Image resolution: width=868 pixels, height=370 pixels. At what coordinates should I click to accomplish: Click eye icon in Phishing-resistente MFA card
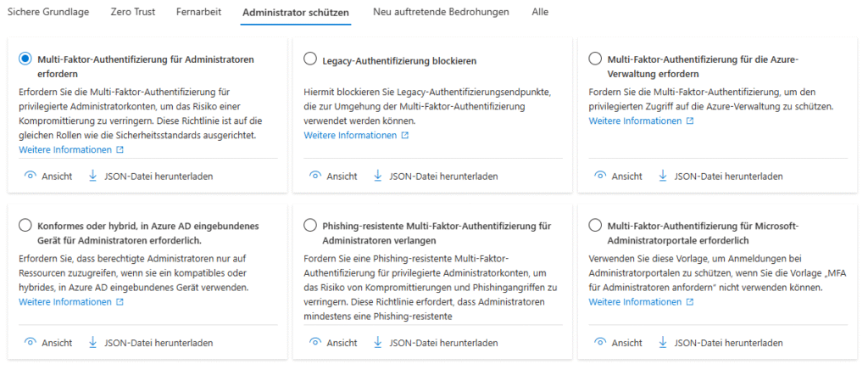315,343
